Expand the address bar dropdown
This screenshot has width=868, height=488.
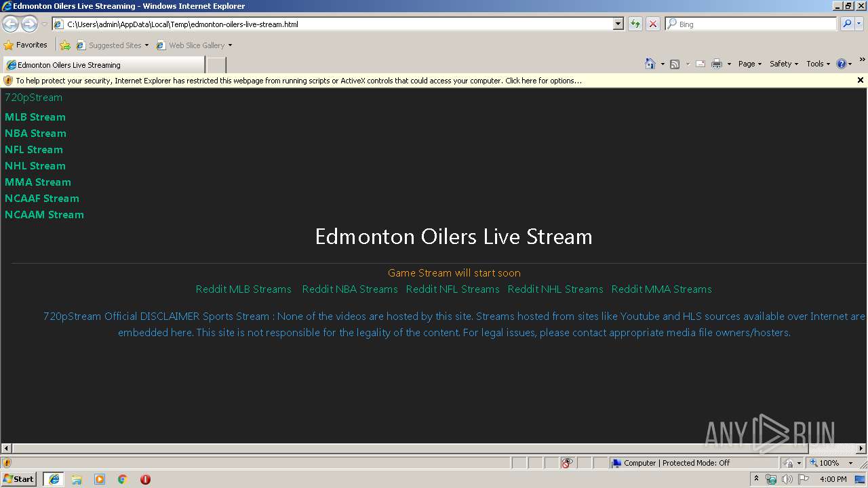618,24
